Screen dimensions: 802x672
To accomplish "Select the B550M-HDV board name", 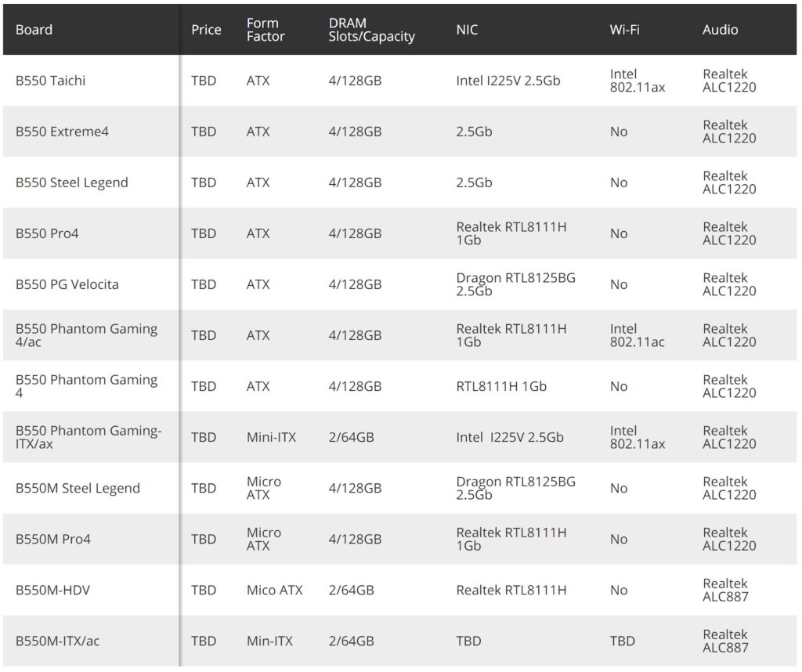I will coord(52,590).
